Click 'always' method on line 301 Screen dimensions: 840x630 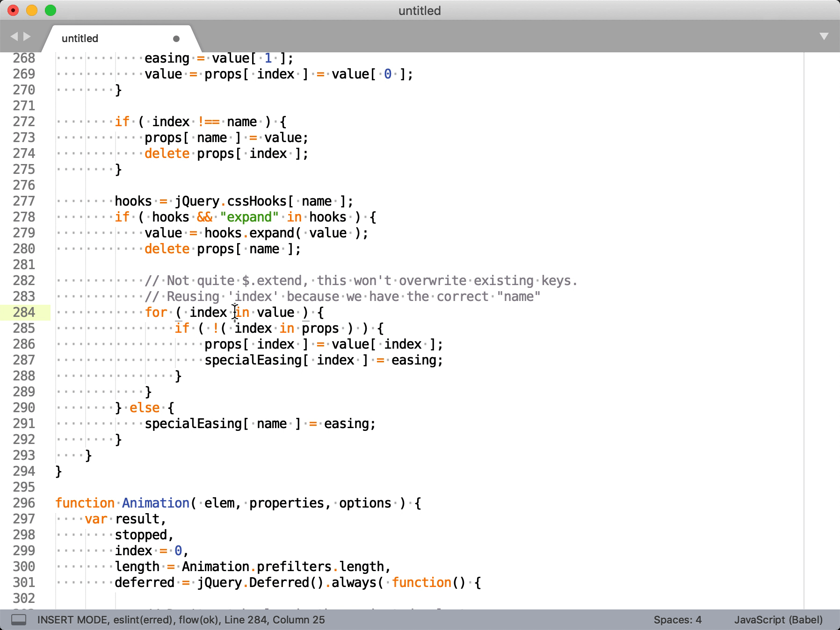pyautogui.click(x=354, y=583)
